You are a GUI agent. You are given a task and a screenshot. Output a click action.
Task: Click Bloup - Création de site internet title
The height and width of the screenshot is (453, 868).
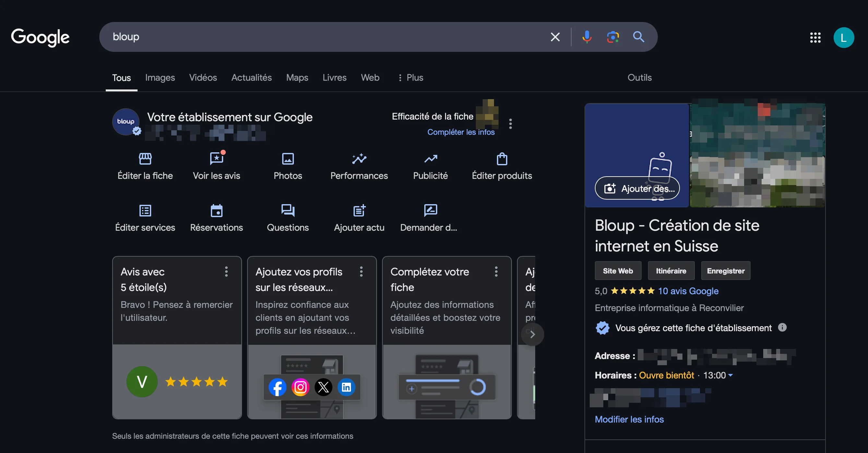[x=677, y=236]
